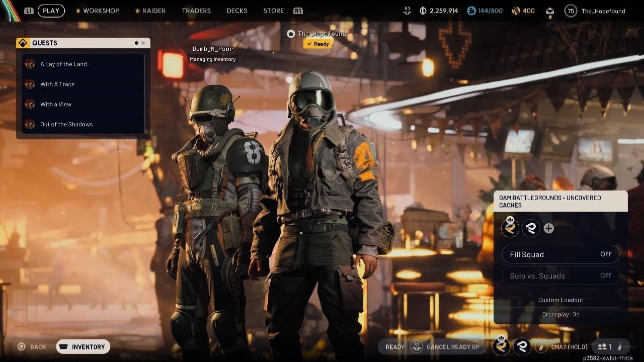644x362 pixels.
Task: Click the R3 icon next to Cancel Ready Up
Action: pos(417,347)
